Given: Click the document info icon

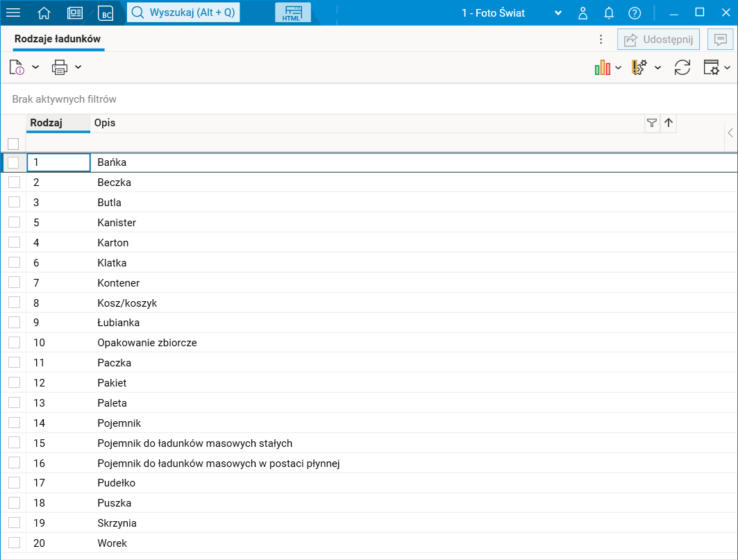Looking at the screenshot, I should point(17,67).
